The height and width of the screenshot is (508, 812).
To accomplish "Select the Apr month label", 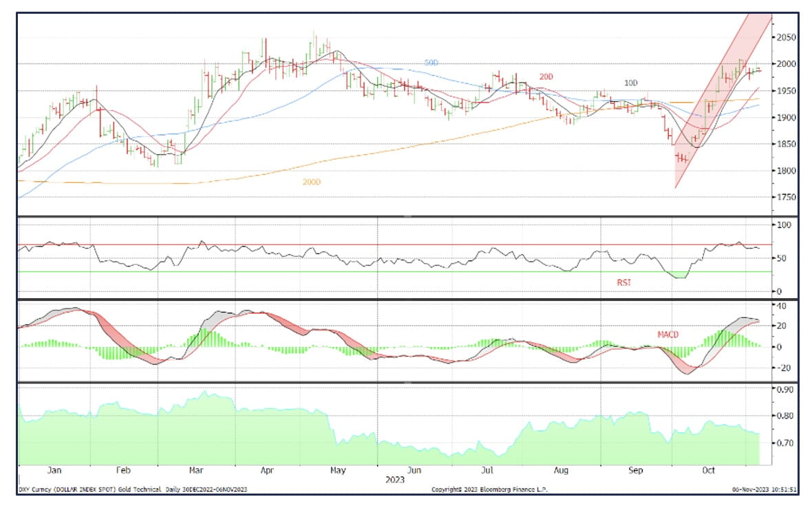I will tap(267, 470).
